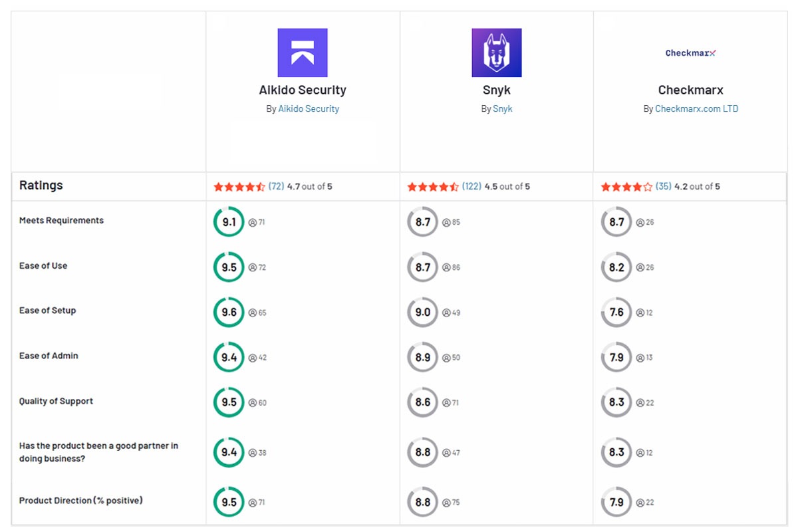Click Snyk's 8.9 Ease of Admin gauge

click(x=423, y=358)
